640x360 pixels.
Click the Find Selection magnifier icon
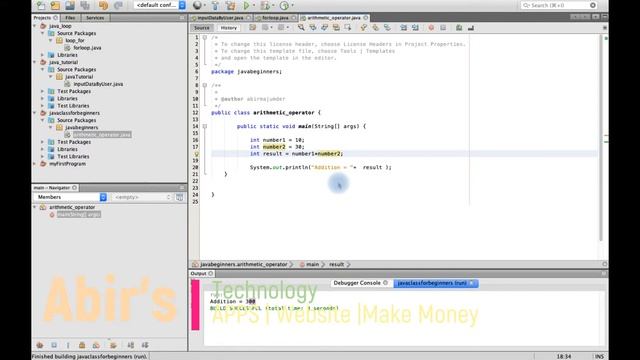[x=301, y=28]
